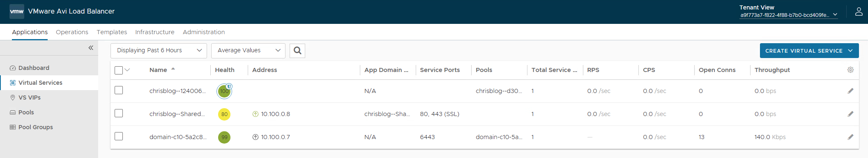Click the Open Conns column header
Viewport: 868px width, 158px height.
pos(717,70)
